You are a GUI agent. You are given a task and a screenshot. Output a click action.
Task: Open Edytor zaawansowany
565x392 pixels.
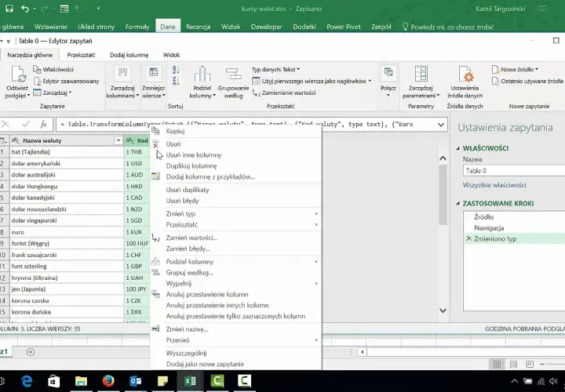[66, 81]
